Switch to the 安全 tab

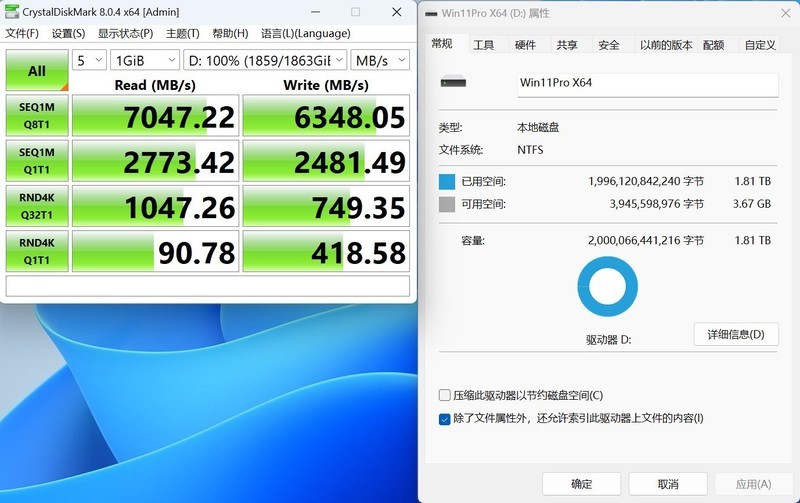[609, 45]
